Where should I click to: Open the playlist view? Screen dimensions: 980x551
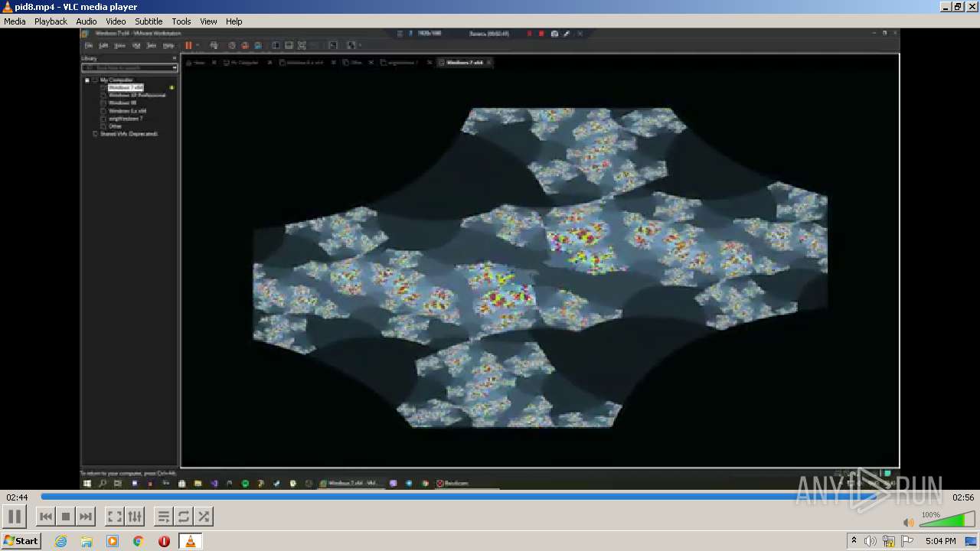(164, 517)
